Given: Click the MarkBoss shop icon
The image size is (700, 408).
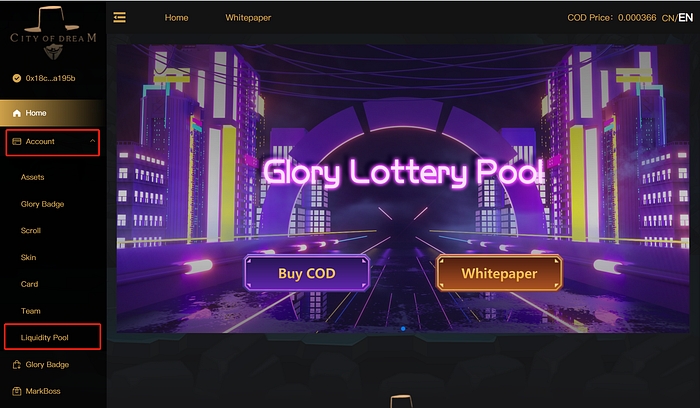Looking at the screenshot, I should click(17, 391).
